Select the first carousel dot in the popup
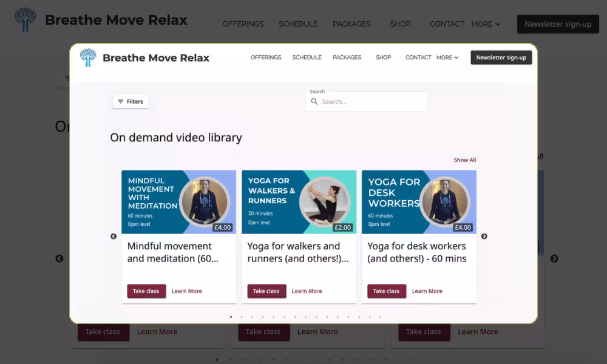 tap(231, 317)
